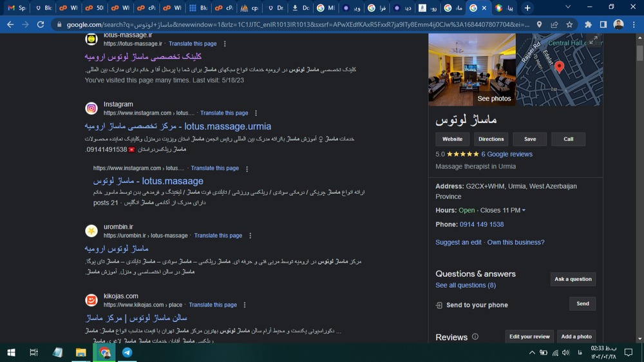Screen dimensions: 644x362
Task: Open the map thumbnail with red pin
Action: (x=560, y=70)
